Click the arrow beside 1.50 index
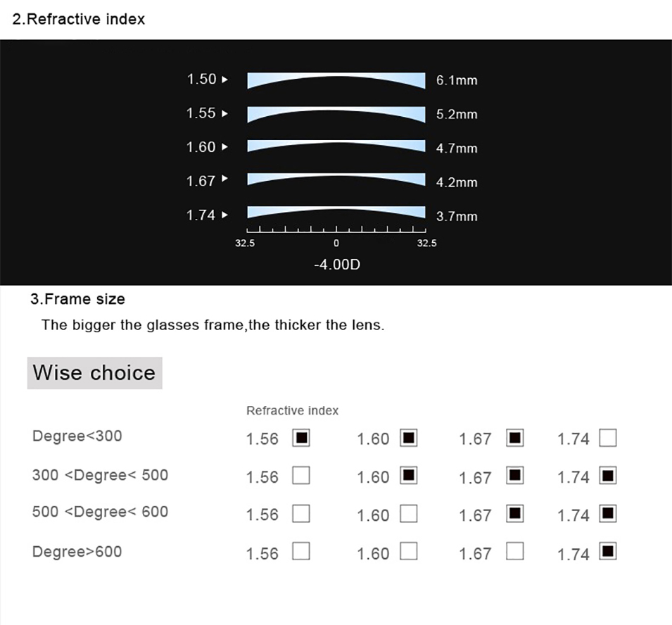Screen dimensions: 672x625 [x=225, y=80]
